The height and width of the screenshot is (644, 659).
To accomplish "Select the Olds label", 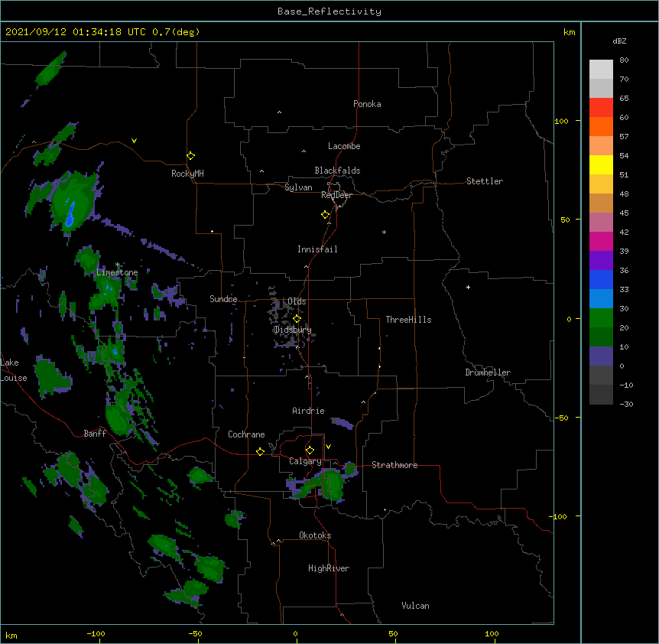I will click(297, 301).
